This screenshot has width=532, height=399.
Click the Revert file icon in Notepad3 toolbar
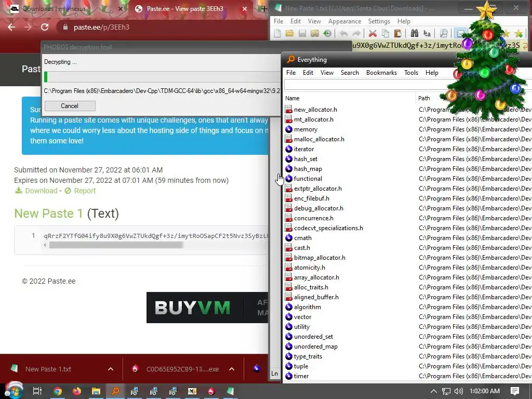(x=327, y=33)
